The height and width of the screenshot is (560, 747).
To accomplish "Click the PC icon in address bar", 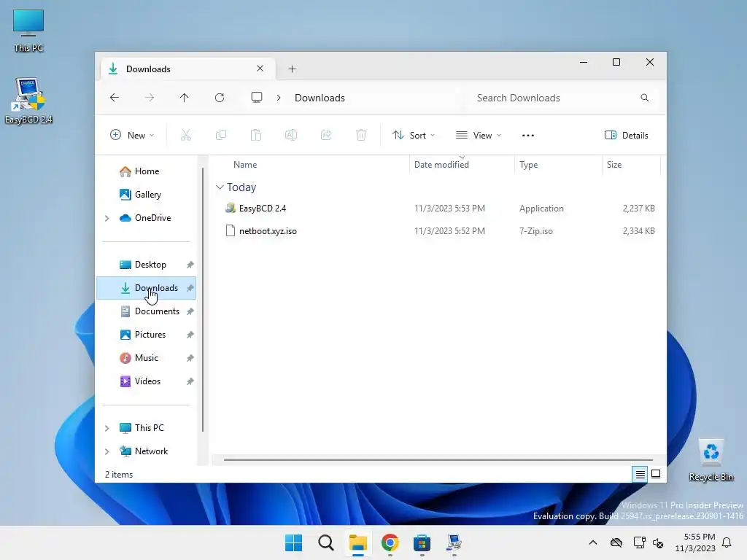I will (x=257, y=98).
